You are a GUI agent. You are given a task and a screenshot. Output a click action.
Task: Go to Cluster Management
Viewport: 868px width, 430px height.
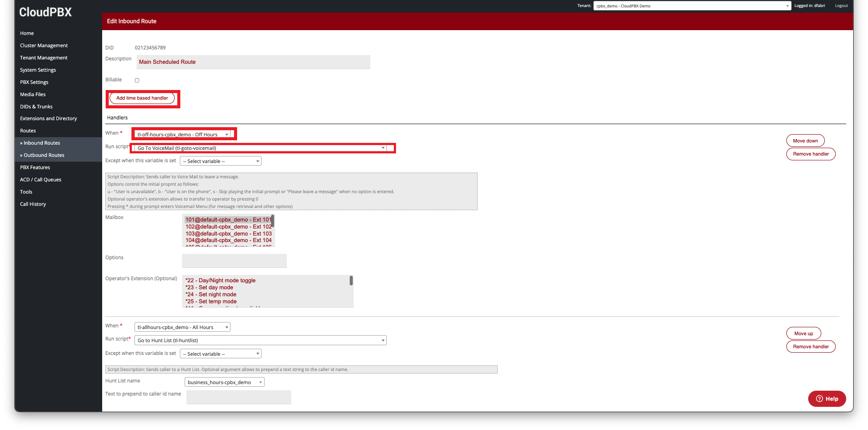tap(44, 45)
